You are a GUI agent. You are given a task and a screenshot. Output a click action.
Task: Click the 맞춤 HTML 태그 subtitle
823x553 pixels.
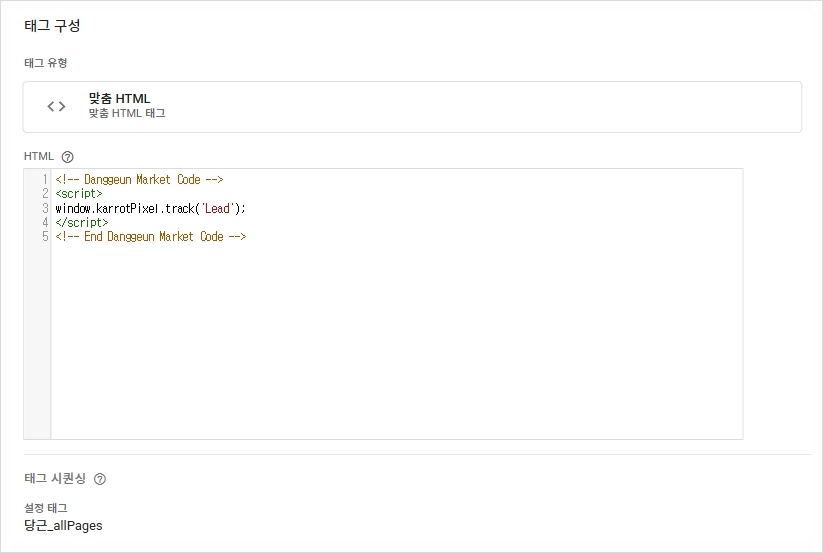[x=127, y=113]
